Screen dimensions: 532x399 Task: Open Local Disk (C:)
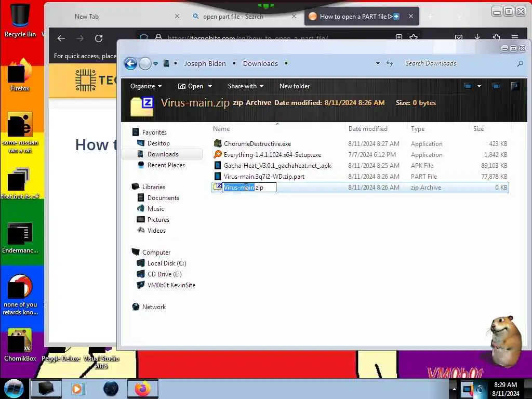coord(167,263)
